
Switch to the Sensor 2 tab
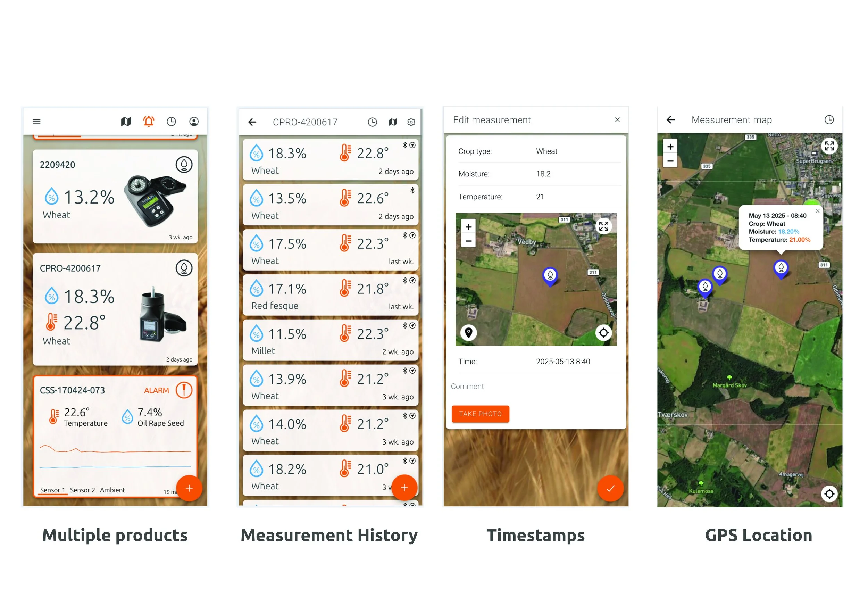(x=83, y=490)
